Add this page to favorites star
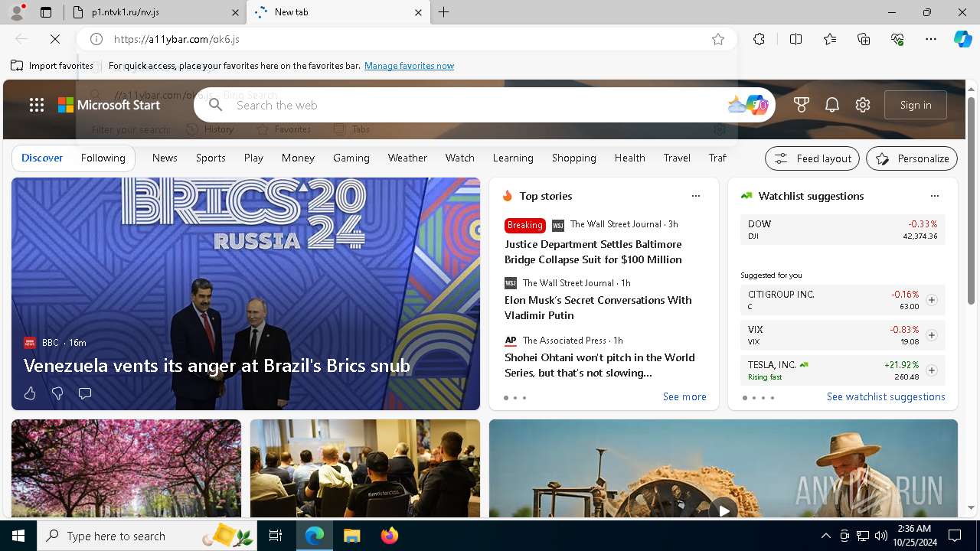The height and width of the screenshot is (551, 980). (718, 39)
